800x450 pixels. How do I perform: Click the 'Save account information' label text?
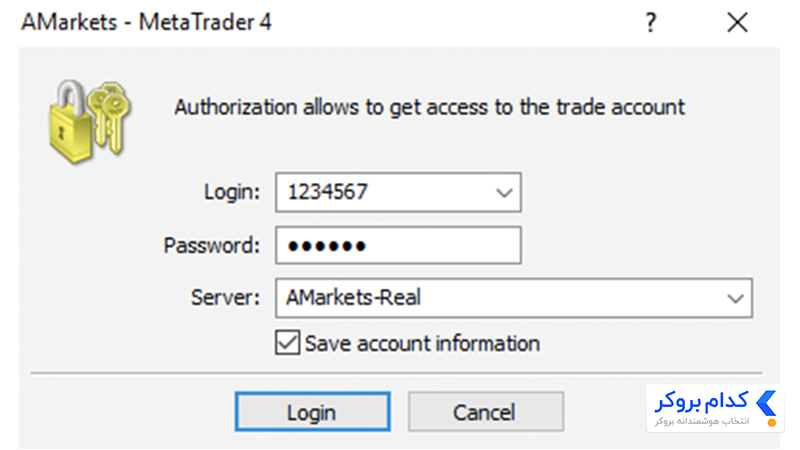(x=422, y=343)
